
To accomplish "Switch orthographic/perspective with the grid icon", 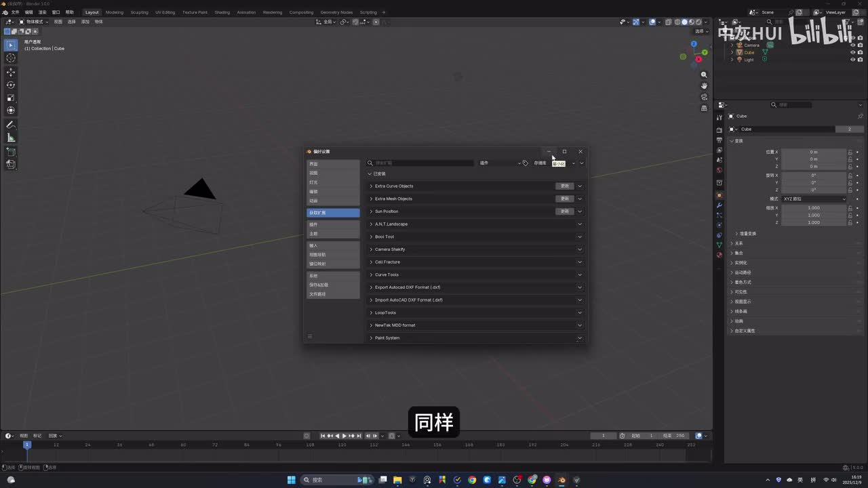I will click(704, 108).
